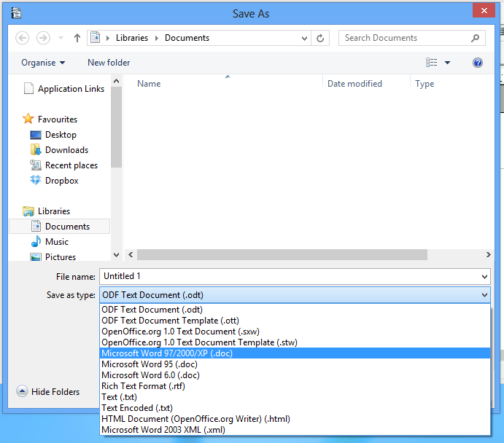Click Hide Folders button
Screen dimensions: 504x443
point(48,392)
